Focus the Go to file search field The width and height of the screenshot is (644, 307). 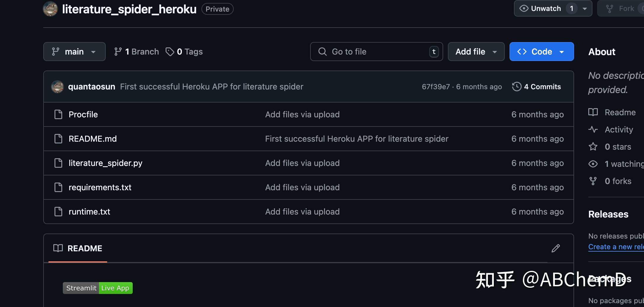pyautogui.click(x=377, y=52)
